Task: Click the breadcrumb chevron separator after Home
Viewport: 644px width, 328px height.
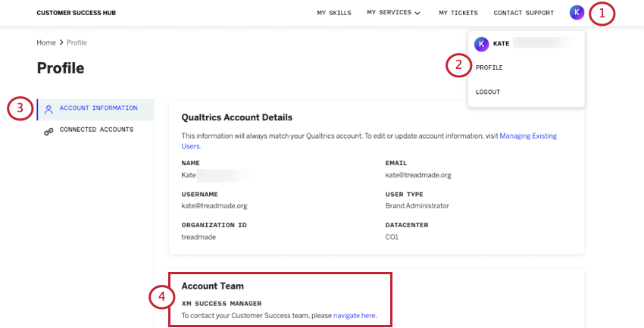Action: pyautogui.click(x=61, y=42)
